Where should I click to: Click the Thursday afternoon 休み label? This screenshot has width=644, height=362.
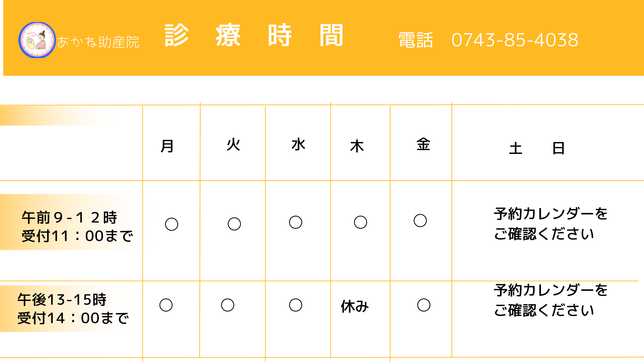(x=355, y=306)
